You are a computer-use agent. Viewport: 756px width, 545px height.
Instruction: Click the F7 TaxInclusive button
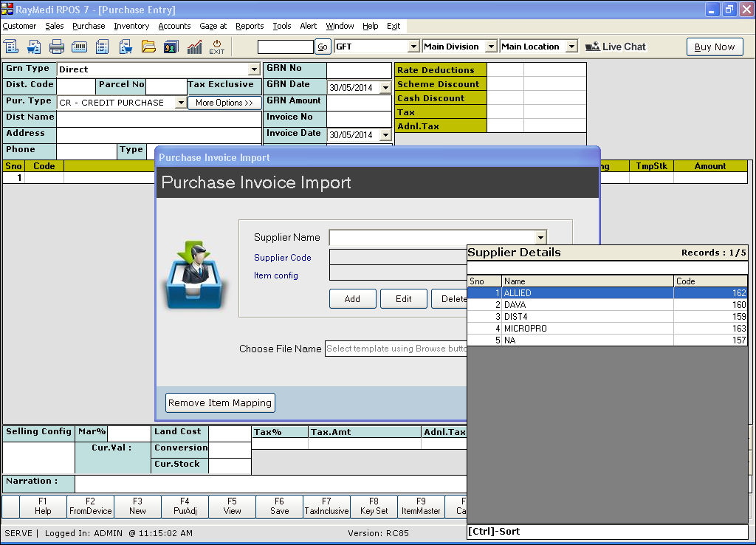pos(326,507)
